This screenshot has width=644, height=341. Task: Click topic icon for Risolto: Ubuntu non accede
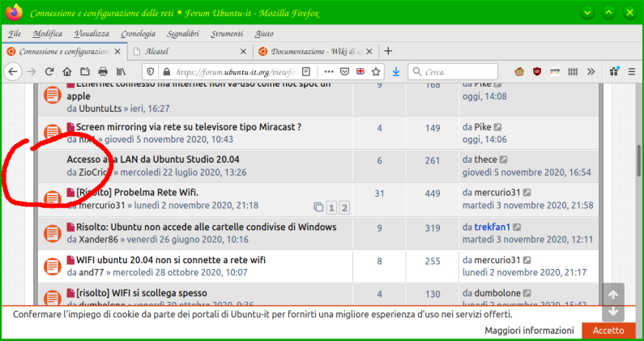click(52, 234)
